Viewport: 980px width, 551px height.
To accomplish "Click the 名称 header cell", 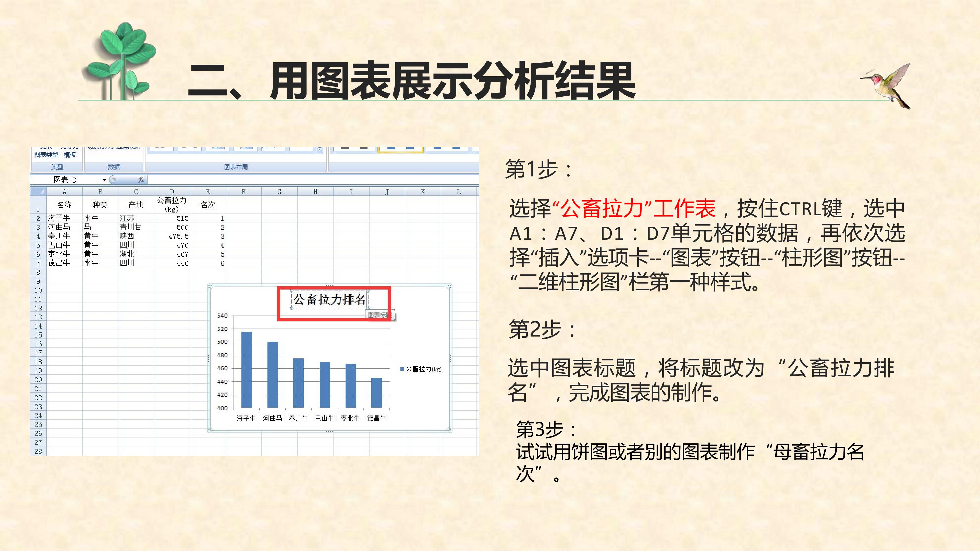I will click(x=64, y=205).
